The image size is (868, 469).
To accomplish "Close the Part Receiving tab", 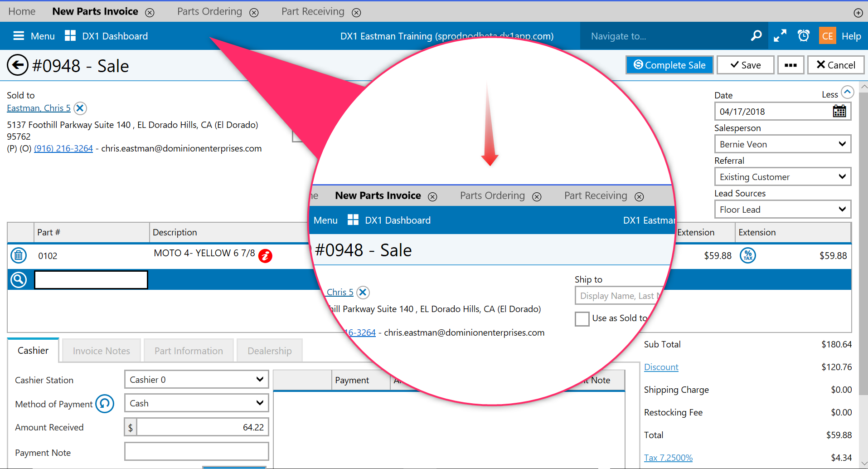I will [x=357, y=13].
